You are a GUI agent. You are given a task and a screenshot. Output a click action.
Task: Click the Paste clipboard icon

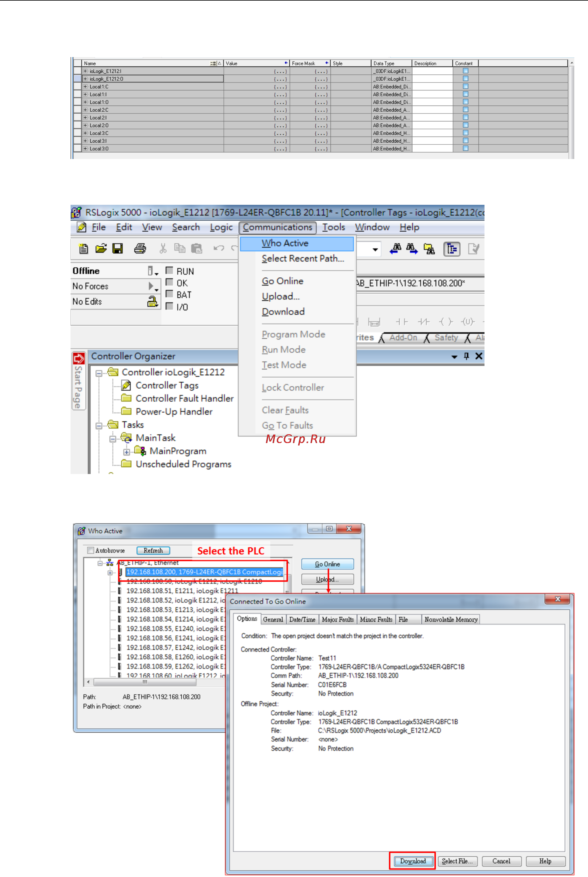click(x=197, y=249)
